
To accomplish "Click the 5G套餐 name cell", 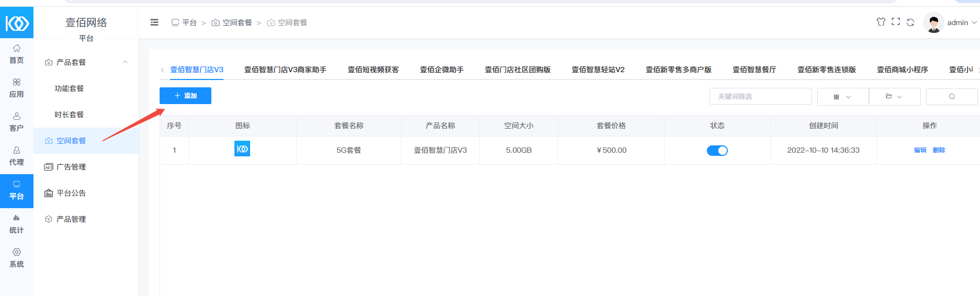I will (348, 150).
